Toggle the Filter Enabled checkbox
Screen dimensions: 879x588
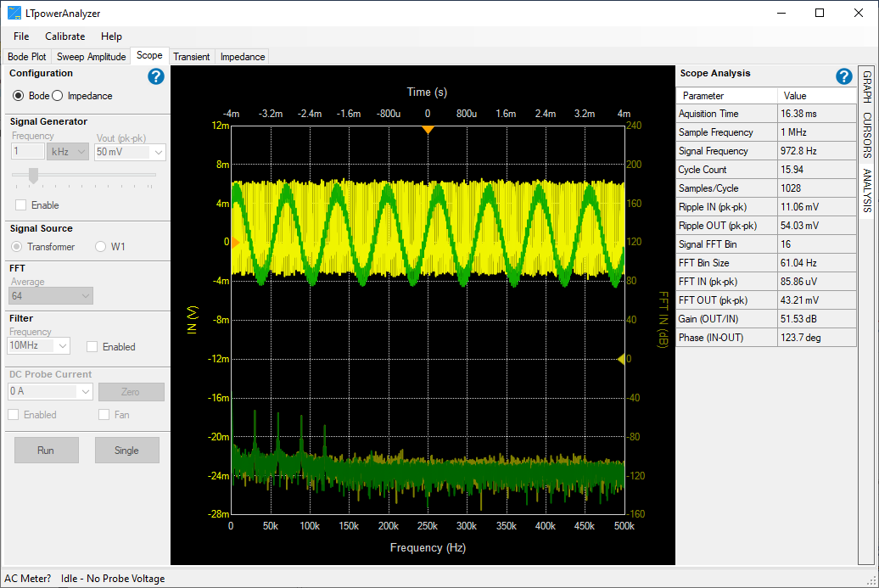[x=92, y=347]
